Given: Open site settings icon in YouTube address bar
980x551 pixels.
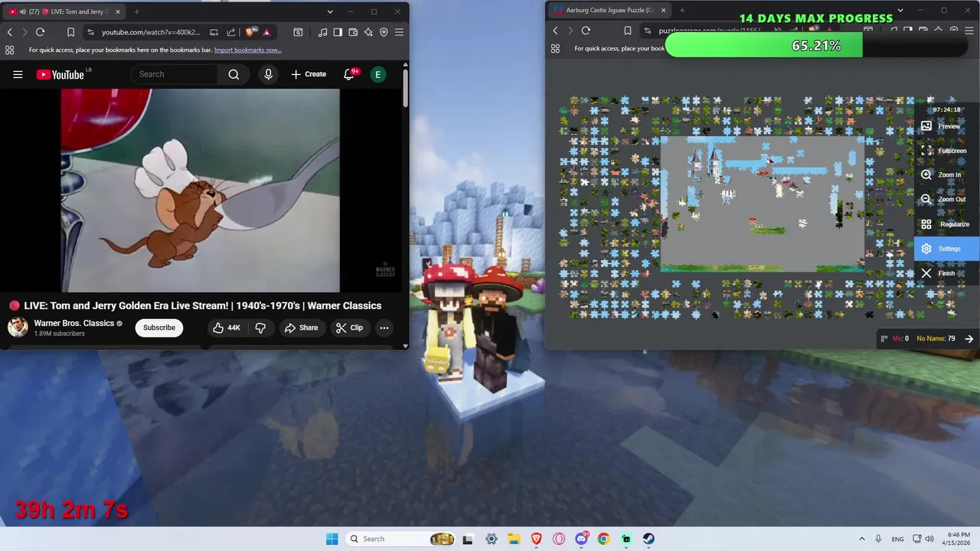Looking at the screenshot, I should pos(90,32).
